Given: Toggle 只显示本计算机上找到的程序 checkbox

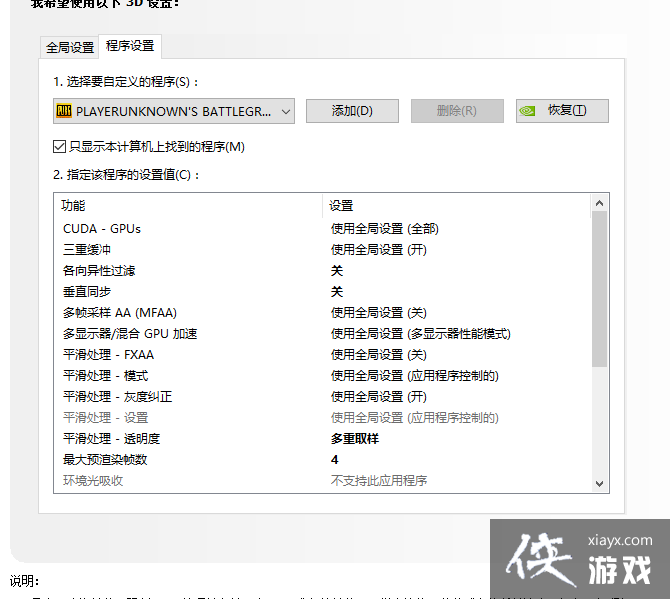Looking at the screenshot, I should coord(60,147).
